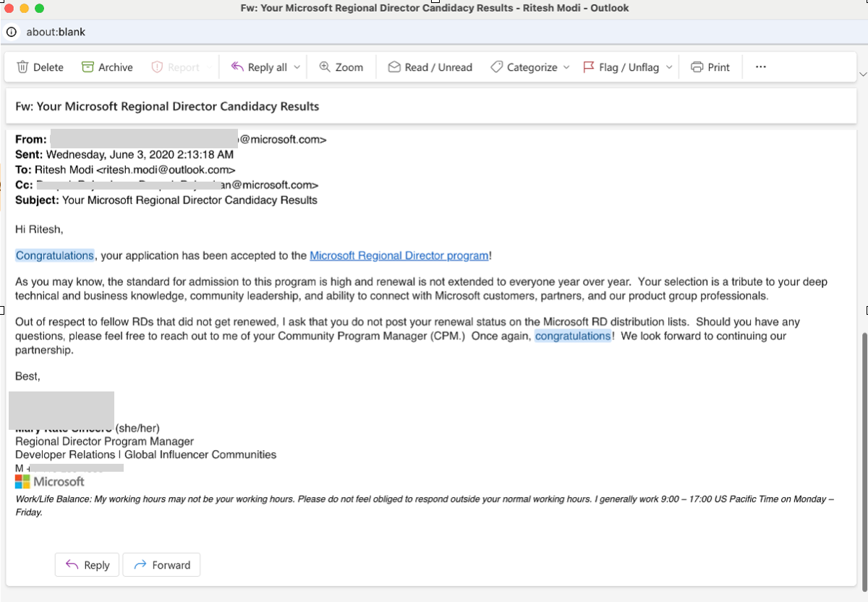Expand the Reply all dropdown arrow
The height and width of the screenshot is (602, 868).
[x=297, y=67]
